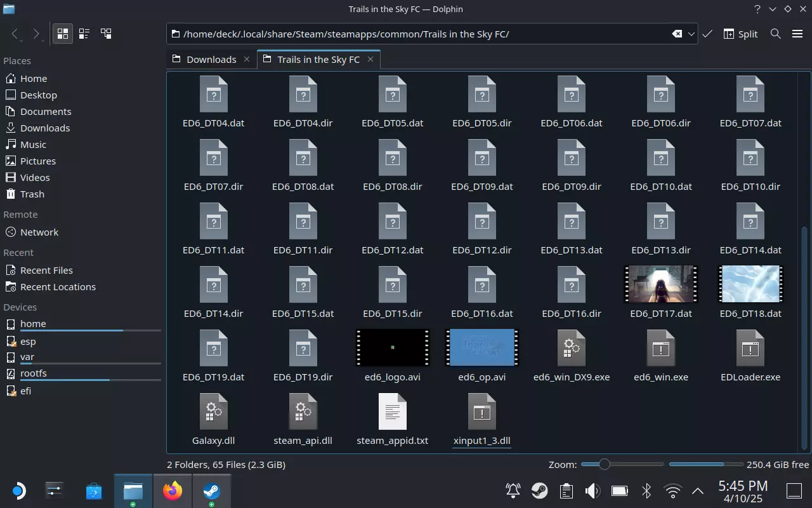The height and width of the screenshot is (508, 812).
Task: Switch to Compact view mode
Action: [84, 34]
